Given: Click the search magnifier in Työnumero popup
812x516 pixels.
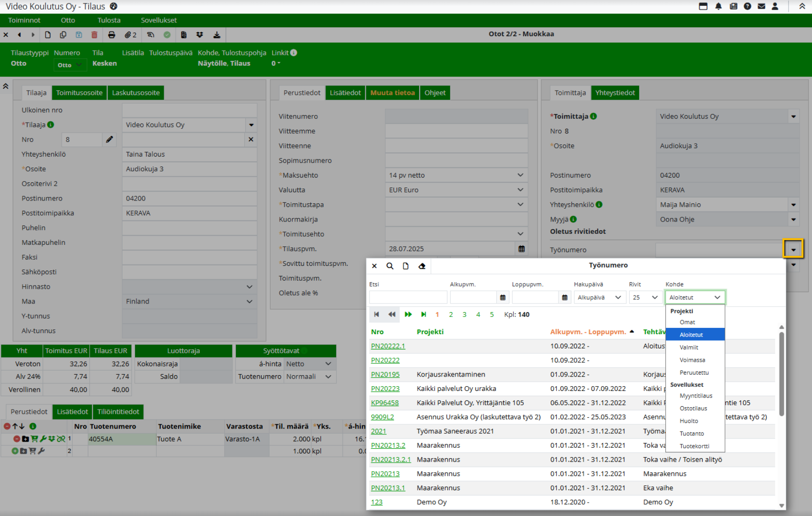Looking at the screenshot, I should click(390, 266).
